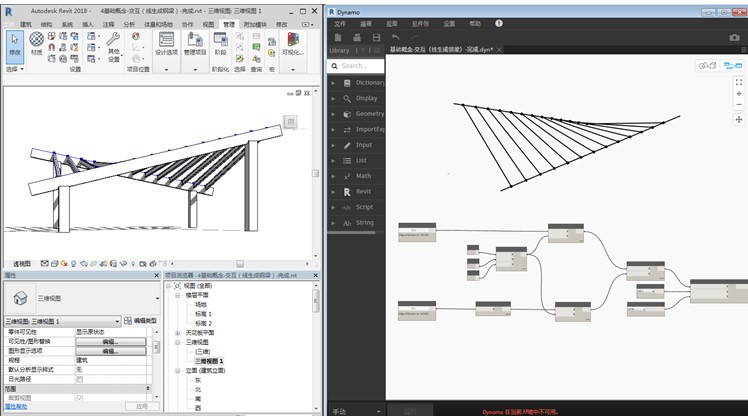This screenshot has width=748, height=420.
Task: Click the camera export image icon in Dynamo
Action: point(734,37)
